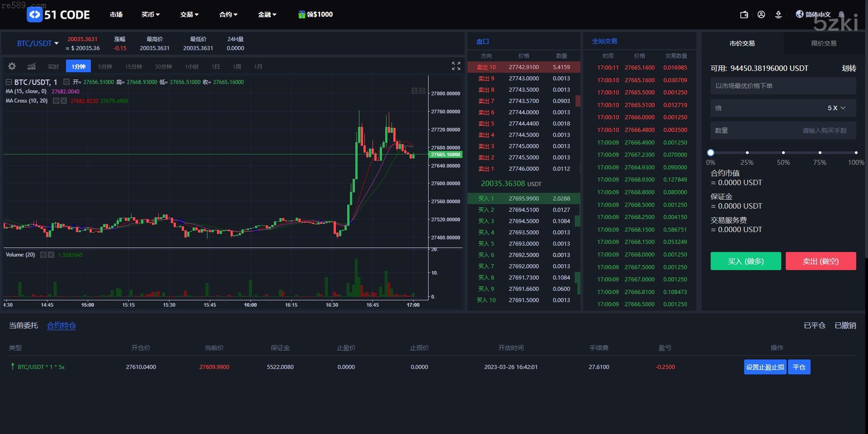868x434 pixels.
Task: Switch to the 限价交易 tab
Action: point(823,43)
